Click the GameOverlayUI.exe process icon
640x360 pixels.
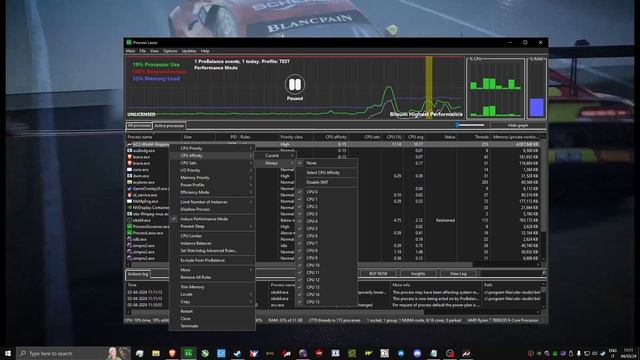pyautogui.click(x=129, y=189)
